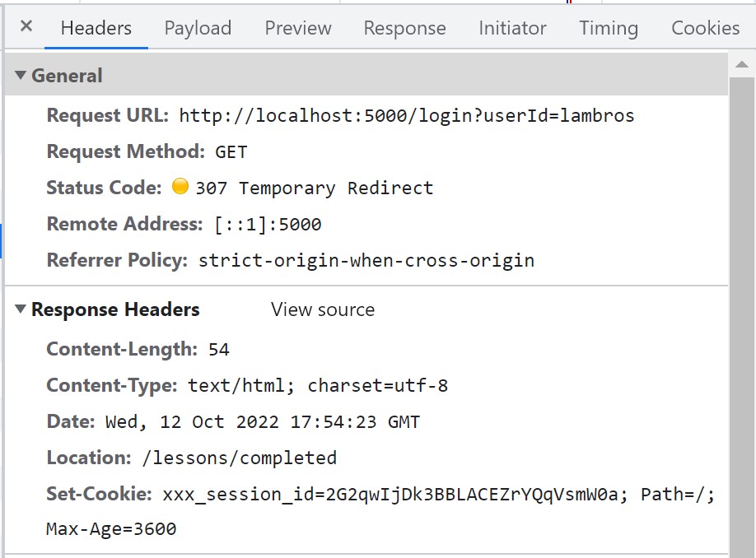Click the close X icon on the panel
Screen dimensions: 756x558
[25, 26]
